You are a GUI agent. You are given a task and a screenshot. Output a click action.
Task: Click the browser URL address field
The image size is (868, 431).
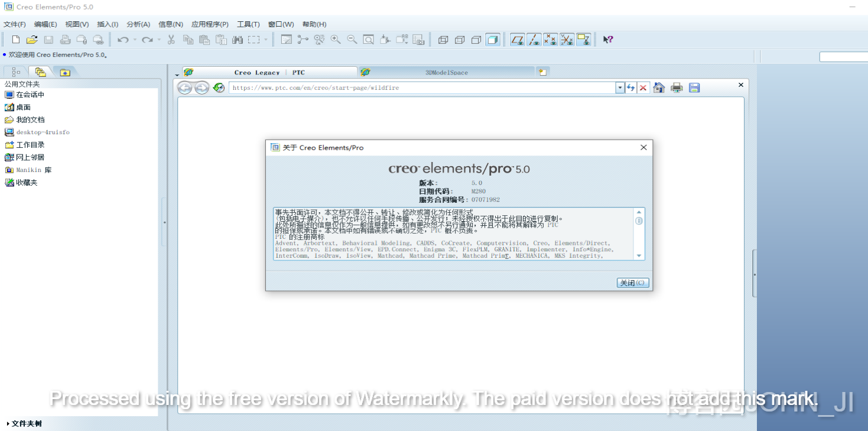pyautogui.click(x=422, y=88)
